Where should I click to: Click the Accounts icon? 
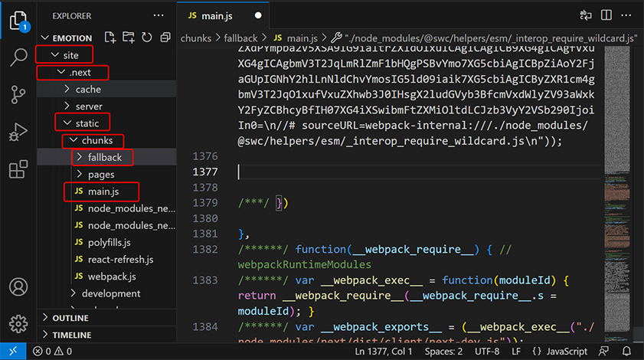pos(18,287)
